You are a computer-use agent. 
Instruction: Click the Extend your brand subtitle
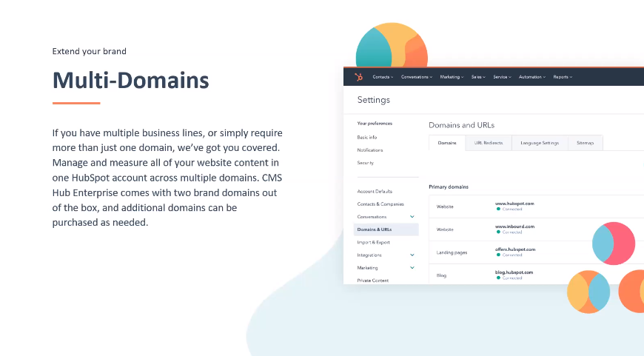point(89,51)
